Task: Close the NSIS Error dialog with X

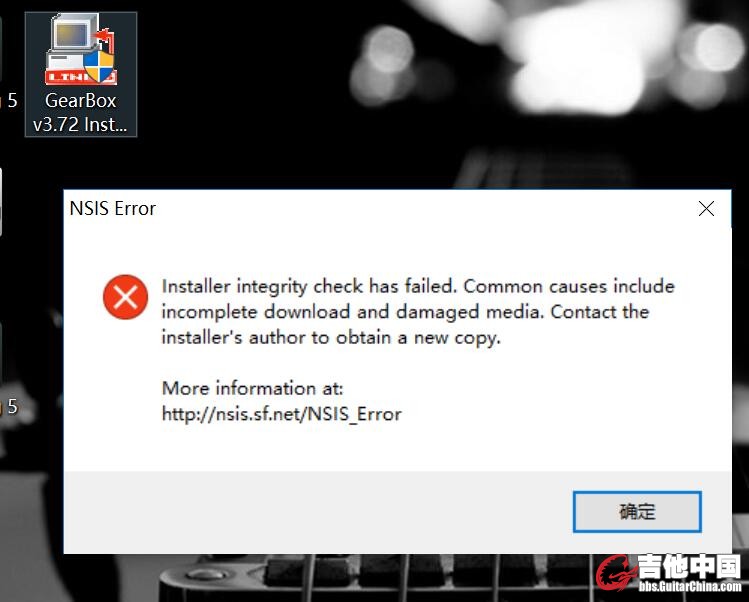Action: point(706,209)
